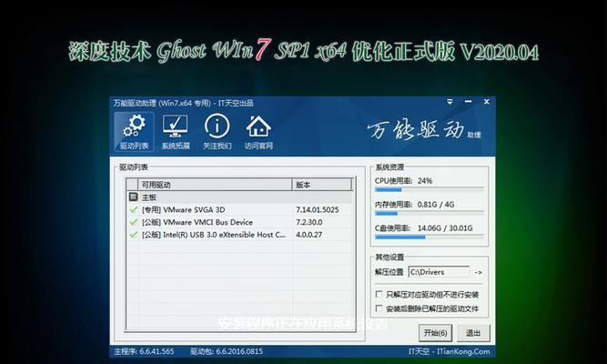
Task: Open the 驱动列表 gear icon tab
Action: [134, 132]
